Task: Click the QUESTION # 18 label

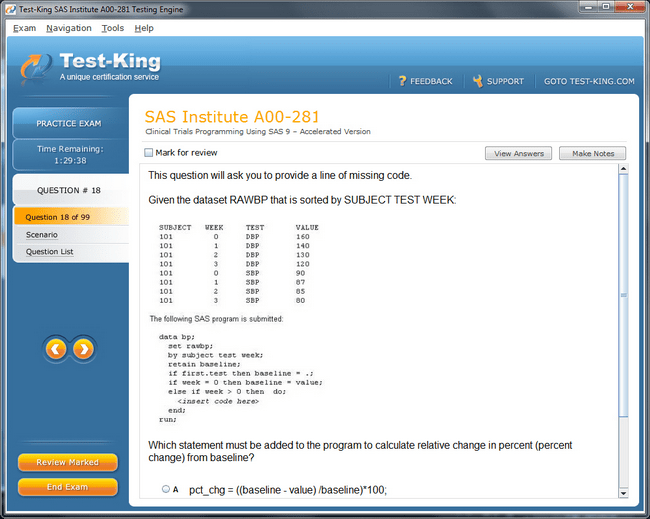Action: 69,190
